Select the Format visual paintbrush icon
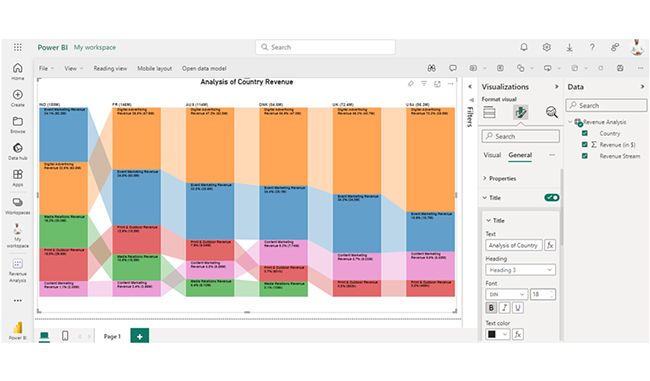650x381 pixels. pos(520,112)
